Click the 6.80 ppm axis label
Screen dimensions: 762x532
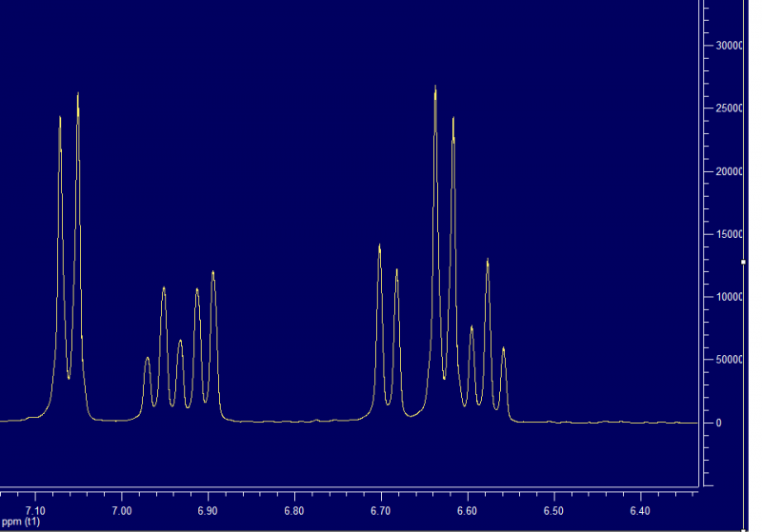(x=294, y=511)
